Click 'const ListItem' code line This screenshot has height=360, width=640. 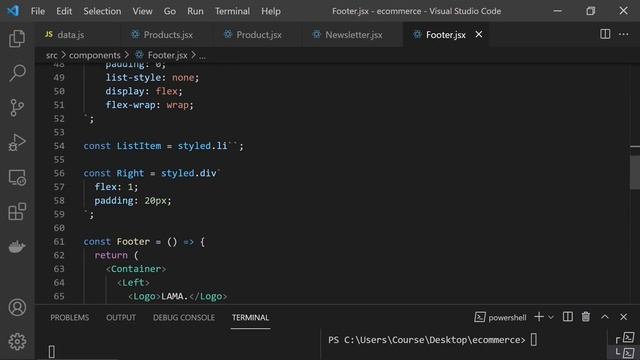tap(163, 146)
